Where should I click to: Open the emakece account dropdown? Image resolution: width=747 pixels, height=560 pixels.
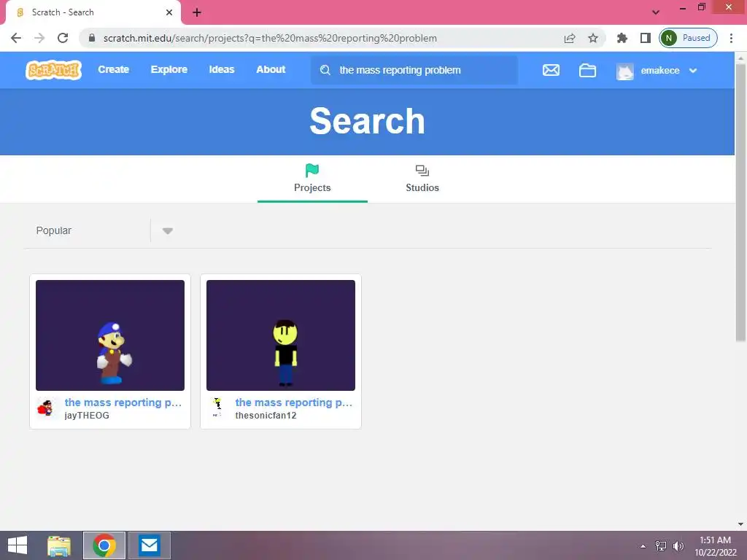[x=693, y=71]
